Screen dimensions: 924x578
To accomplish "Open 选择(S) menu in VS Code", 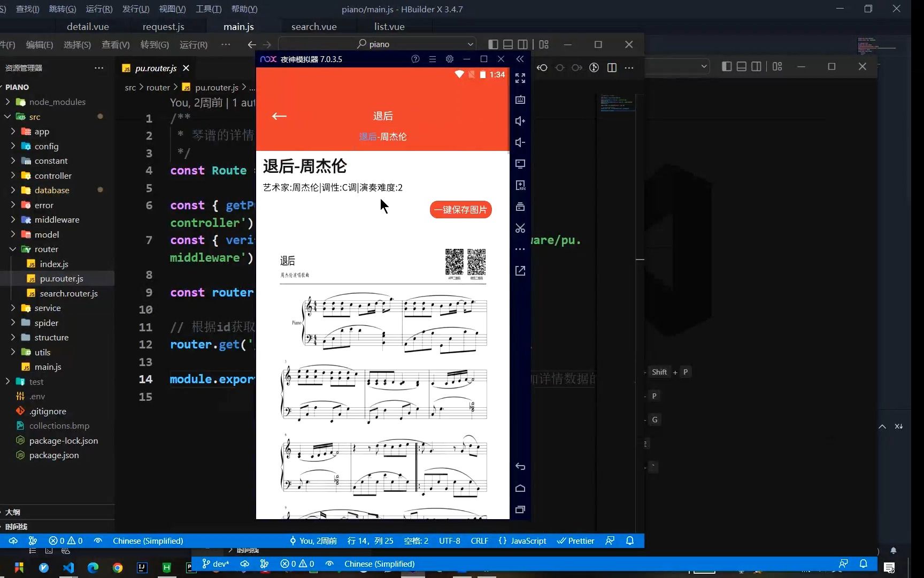I will coord(77,44).
